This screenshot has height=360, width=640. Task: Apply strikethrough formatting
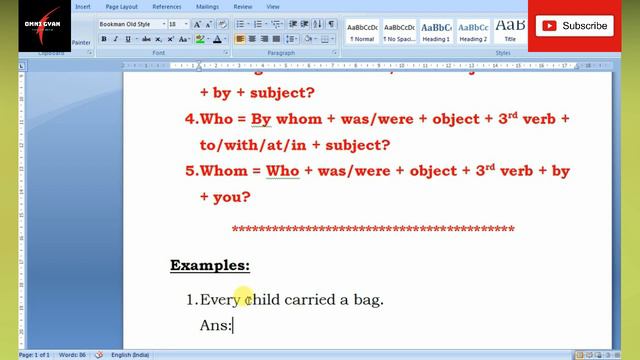click(x=146, y=39)
